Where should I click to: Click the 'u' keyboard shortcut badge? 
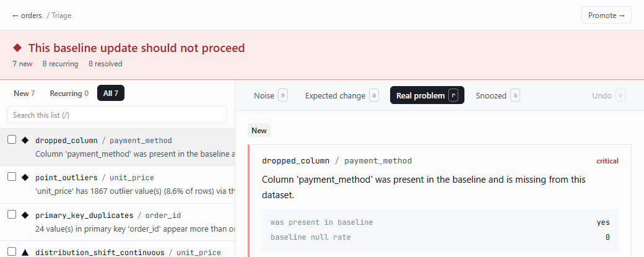pyautogui.click(x=620, y=95)
